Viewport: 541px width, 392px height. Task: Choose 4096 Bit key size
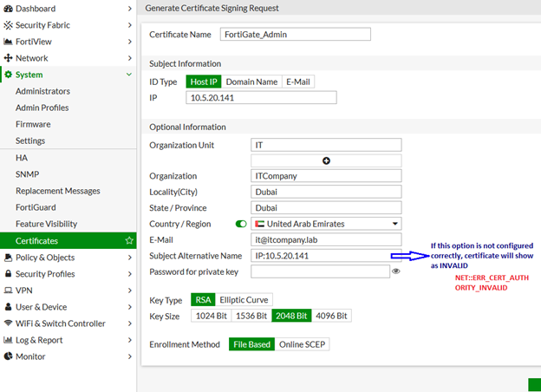click(x=330, y=316)
